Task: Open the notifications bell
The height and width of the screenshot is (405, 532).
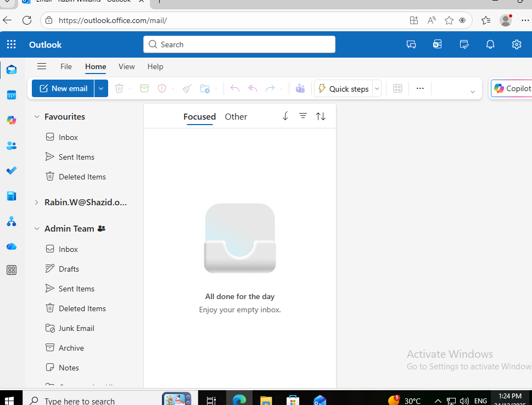Action: (x=490, y=44)
